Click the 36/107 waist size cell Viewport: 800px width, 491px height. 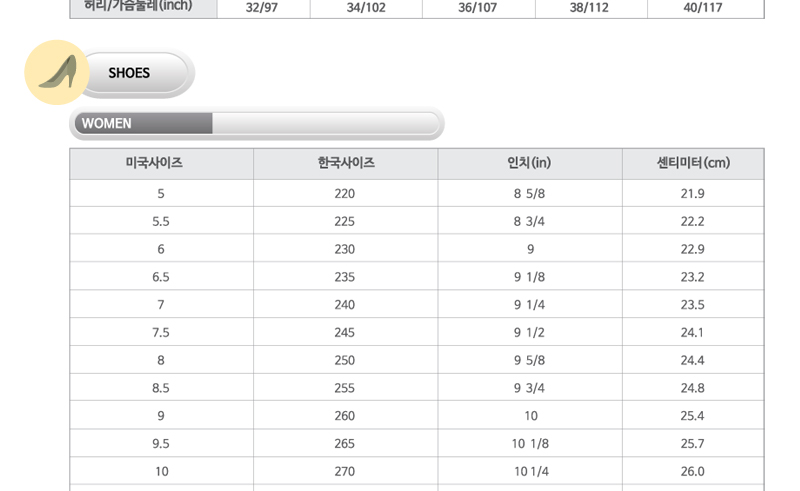click(x=480, y=9)
